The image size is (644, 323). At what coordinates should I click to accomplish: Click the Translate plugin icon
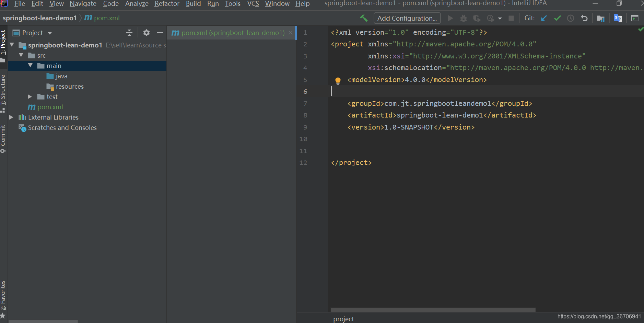coord(618,18)
